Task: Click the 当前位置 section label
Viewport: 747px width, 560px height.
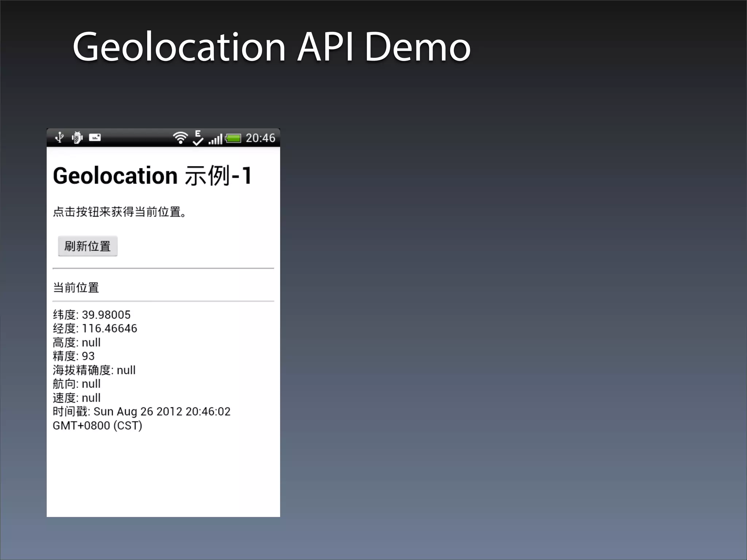Action: [x=76, y=288]
